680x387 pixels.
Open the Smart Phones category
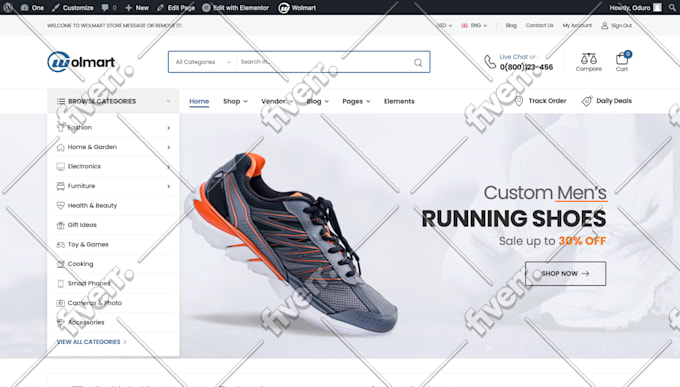point(89,283)
